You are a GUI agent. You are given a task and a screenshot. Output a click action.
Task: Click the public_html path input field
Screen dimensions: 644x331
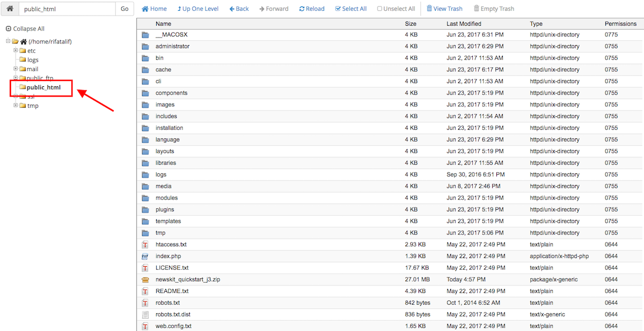click(67, 9)
